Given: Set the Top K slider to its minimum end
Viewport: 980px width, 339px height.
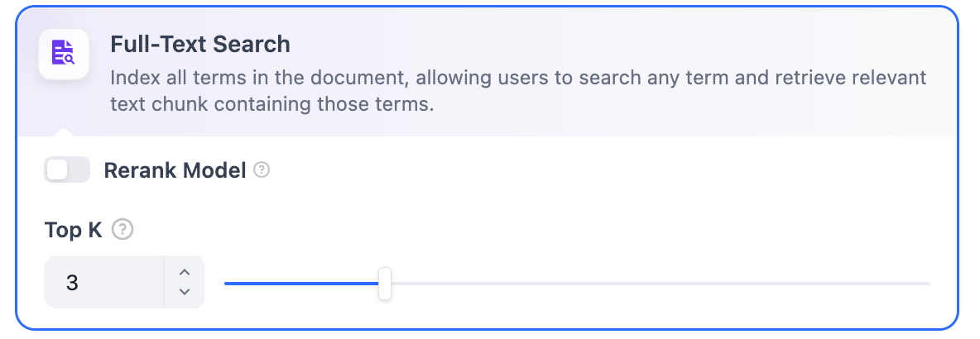Looking at the screenshot, I should (x=226, y=284).
